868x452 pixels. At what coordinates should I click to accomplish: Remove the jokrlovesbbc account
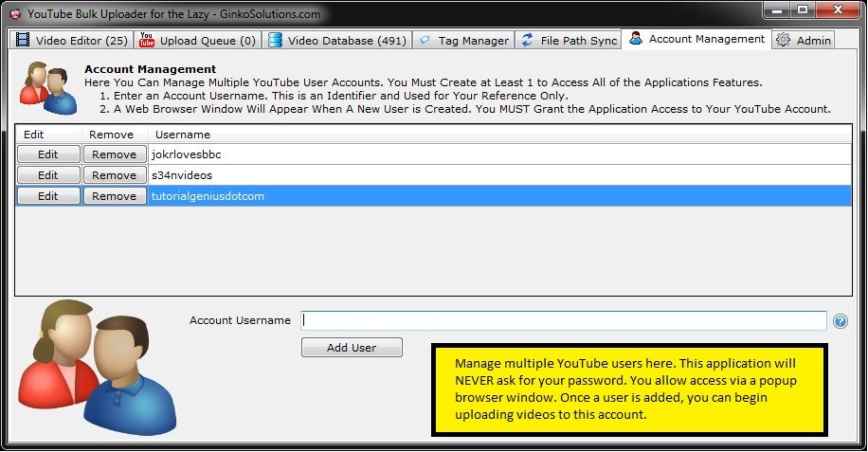[115, 154]
